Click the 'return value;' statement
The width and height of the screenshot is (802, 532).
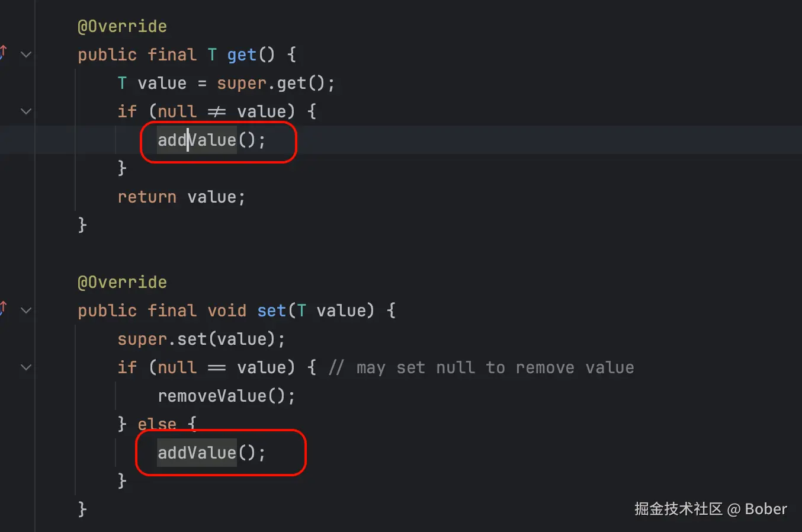(181, 197)
